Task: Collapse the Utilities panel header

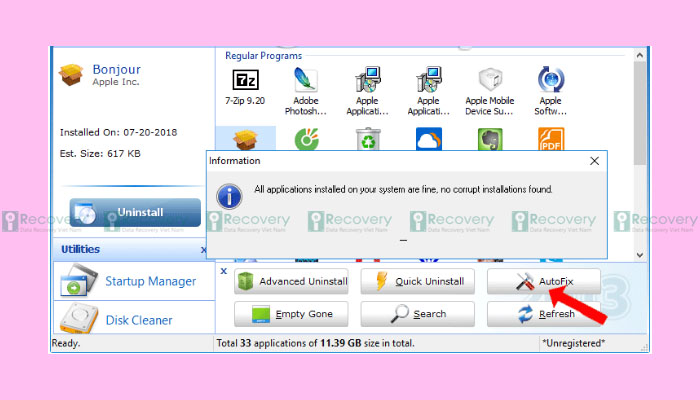Action: [x=203, y=250]
